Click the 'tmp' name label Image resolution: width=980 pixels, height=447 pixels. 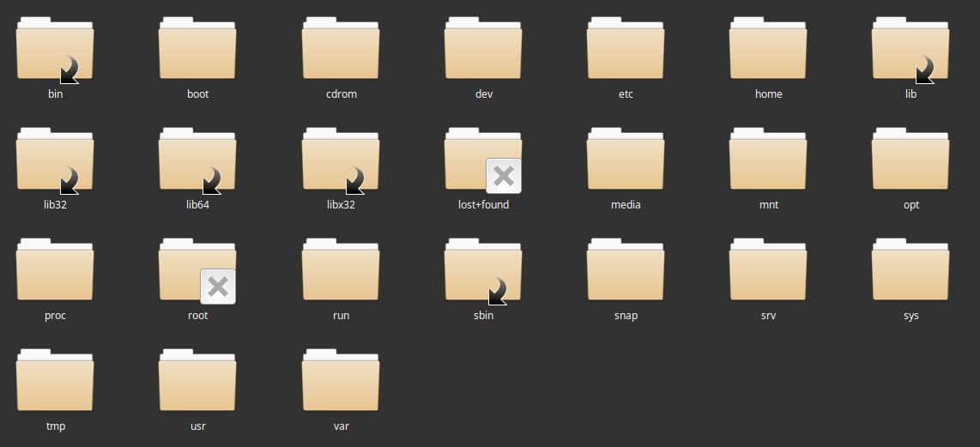click(55, 426)
